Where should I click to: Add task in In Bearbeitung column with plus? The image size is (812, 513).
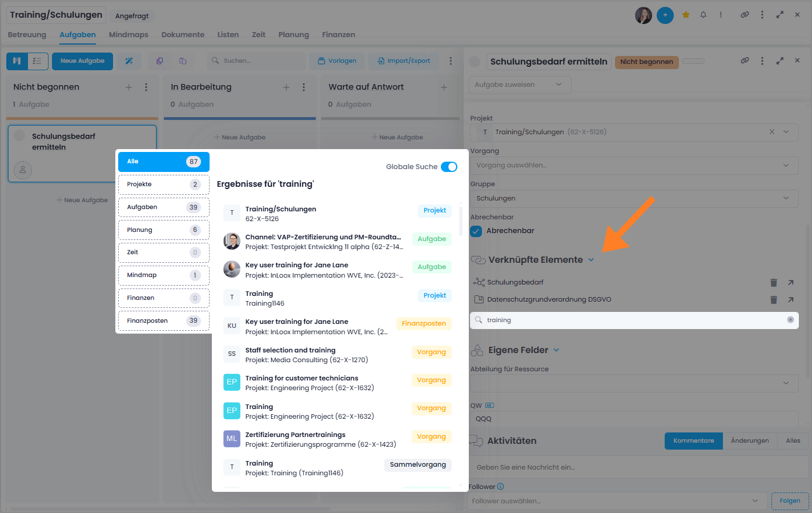(x=286, y=87)
